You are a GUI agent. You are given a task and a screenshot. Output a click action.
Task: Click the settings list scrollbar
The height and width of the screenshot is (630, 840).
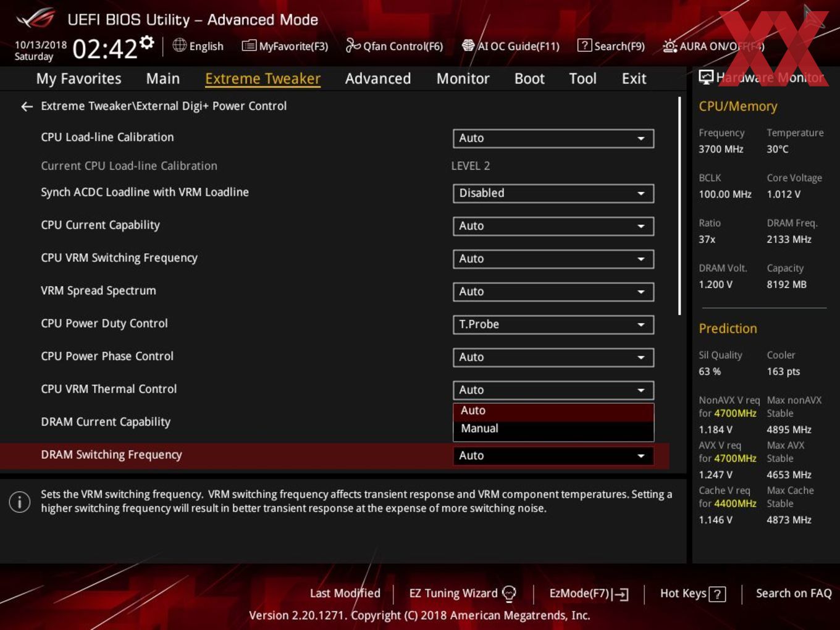point(679,206)
